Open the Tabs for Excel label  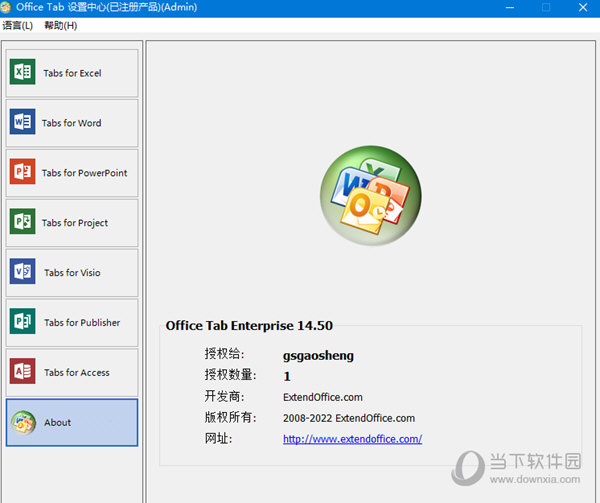pyautogui.click(x=72, y=73)
